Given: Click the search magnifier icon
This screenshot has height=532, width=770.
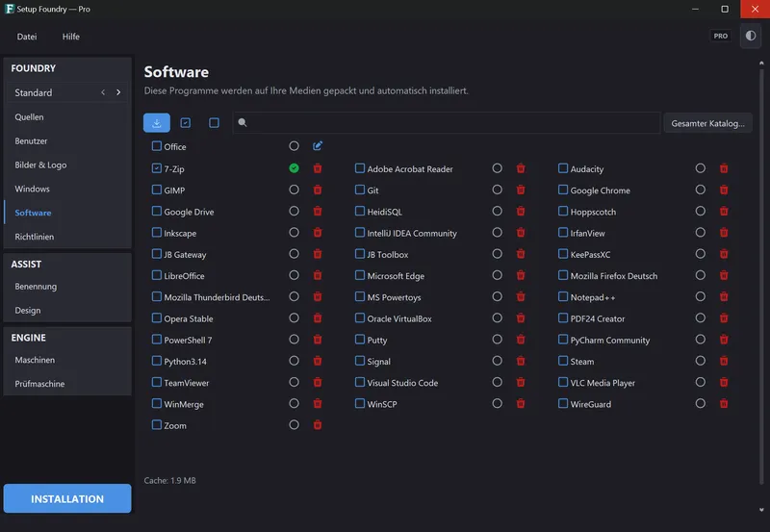Looking at the screenshot, I should click(243, 123).
